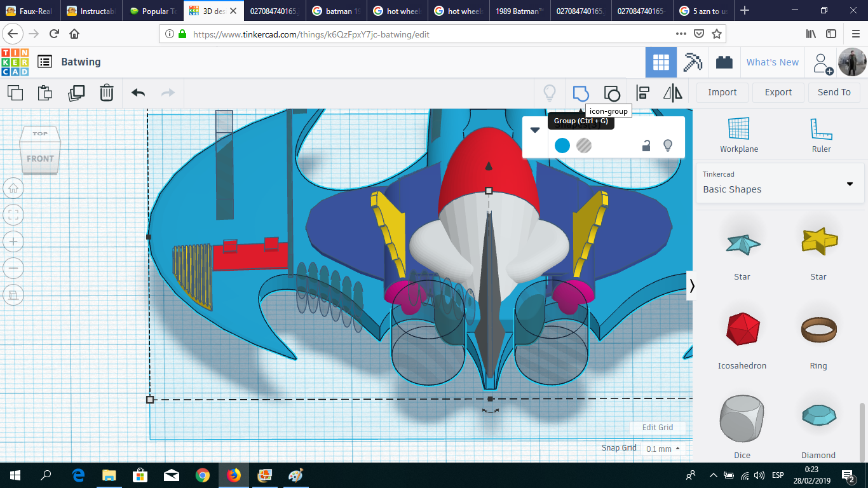Open the What's New menu
868x488 pixels.
(x=772, y=62)
